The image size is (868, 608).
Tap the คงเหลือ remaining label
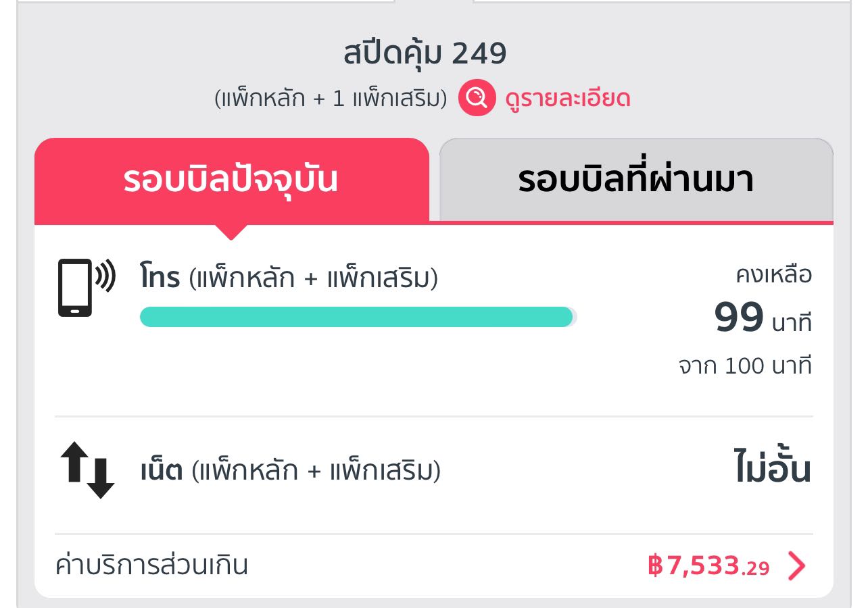773,275
